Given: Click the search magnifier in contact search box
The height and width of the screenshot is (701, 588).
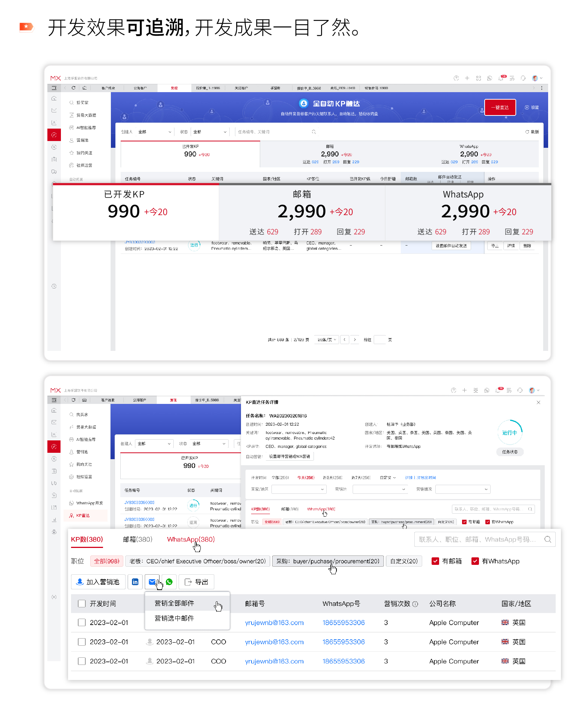Looking at the screenshot, I should tap(547, 539).
